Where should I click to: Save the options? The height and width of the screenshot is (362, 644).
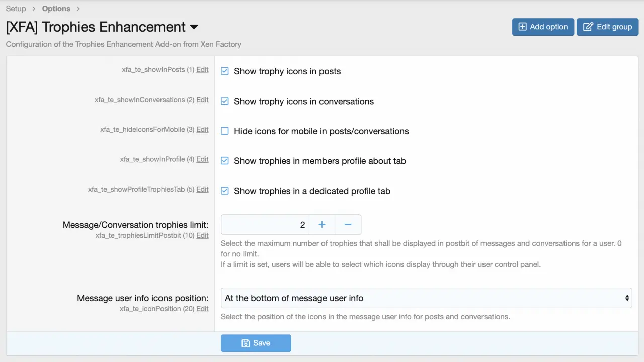coord(256,343)
